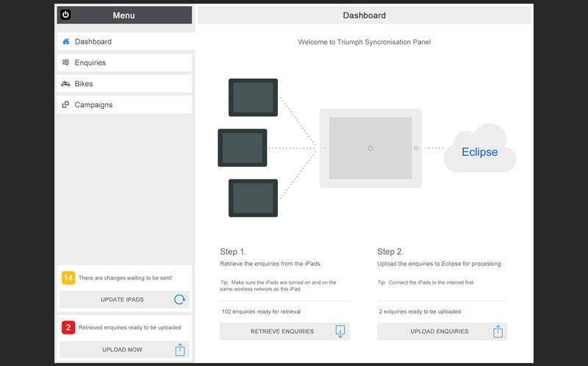The height and width of the screenshot is (366, 588).
Task: Click the Bikes motorcycle icon
Action: coord(66,84)
